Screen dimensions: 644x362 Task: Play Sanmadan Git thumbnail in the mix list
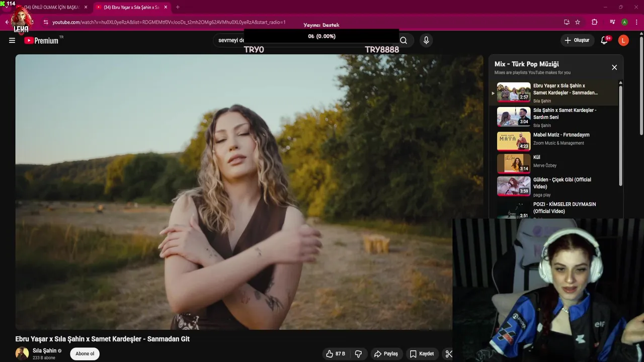pyautogui.click(x=514, y=93)
